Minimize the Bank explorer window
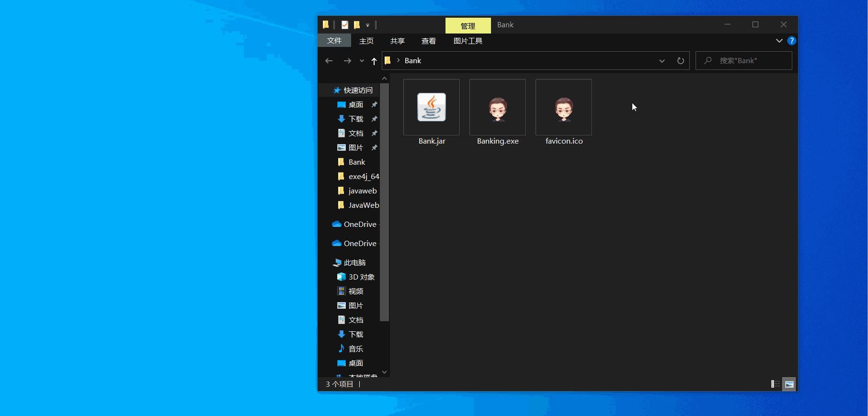868x416 pixels. click(x=728, y=24)
